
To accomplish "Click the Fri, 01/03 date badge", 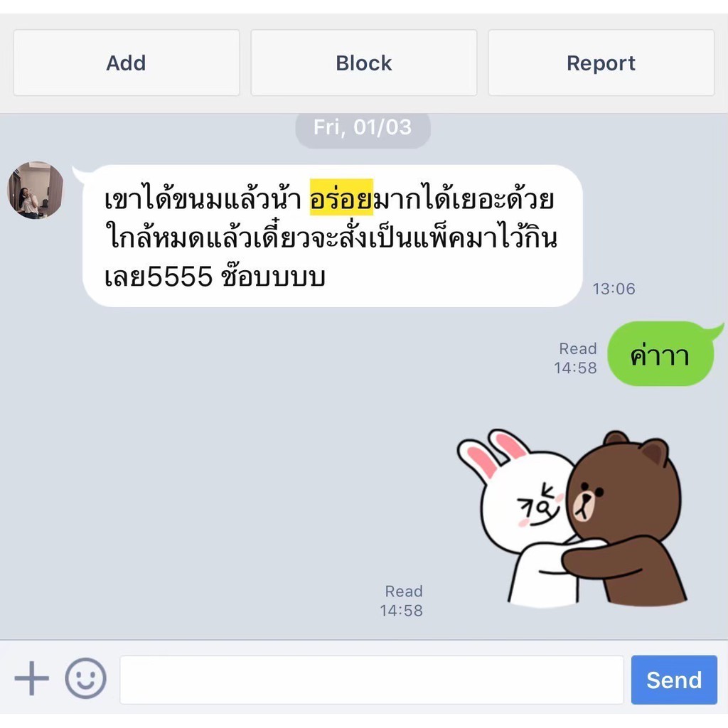I will coord(363,127).
